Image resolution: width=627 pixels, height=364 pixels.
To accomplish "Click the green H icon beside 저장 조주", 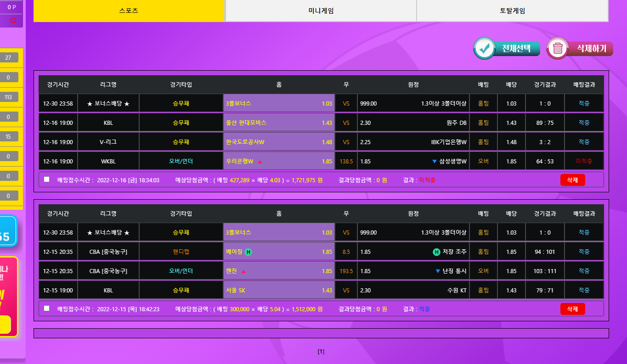I will point(436,252).
